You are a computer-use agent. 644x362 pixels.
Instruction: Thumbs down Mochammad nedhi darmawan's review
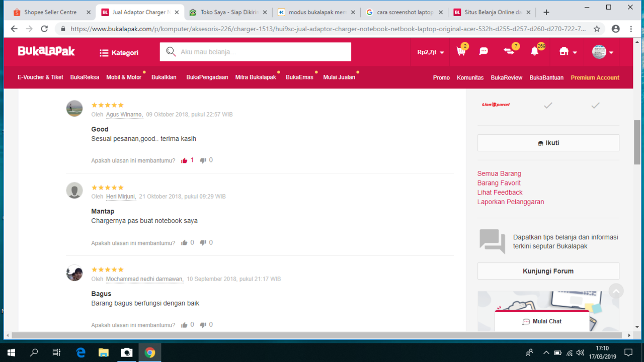[203, 325]
